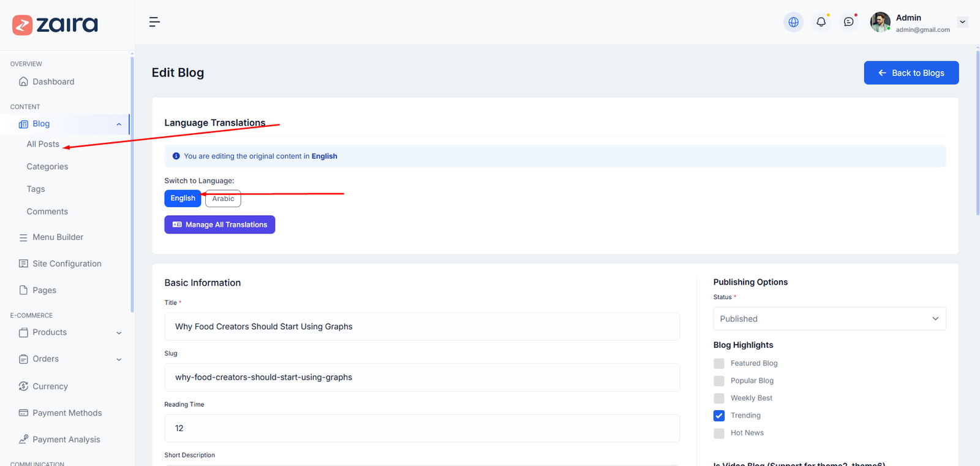
Task: Tick the Hot News checkbox
Action: pyautogui.click(x=719, y=434)
